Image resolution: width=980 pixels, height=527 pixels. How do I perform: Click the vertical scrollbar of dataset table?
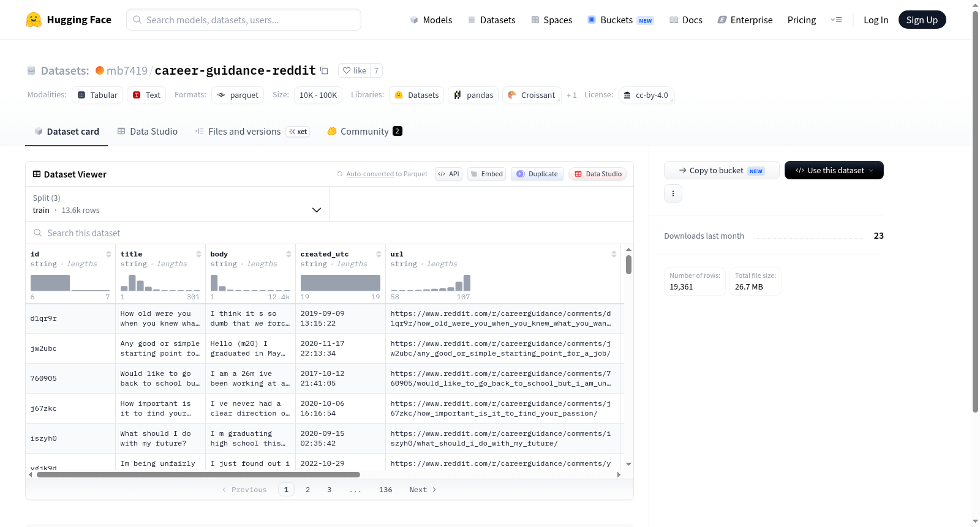[x=628, y=264]
